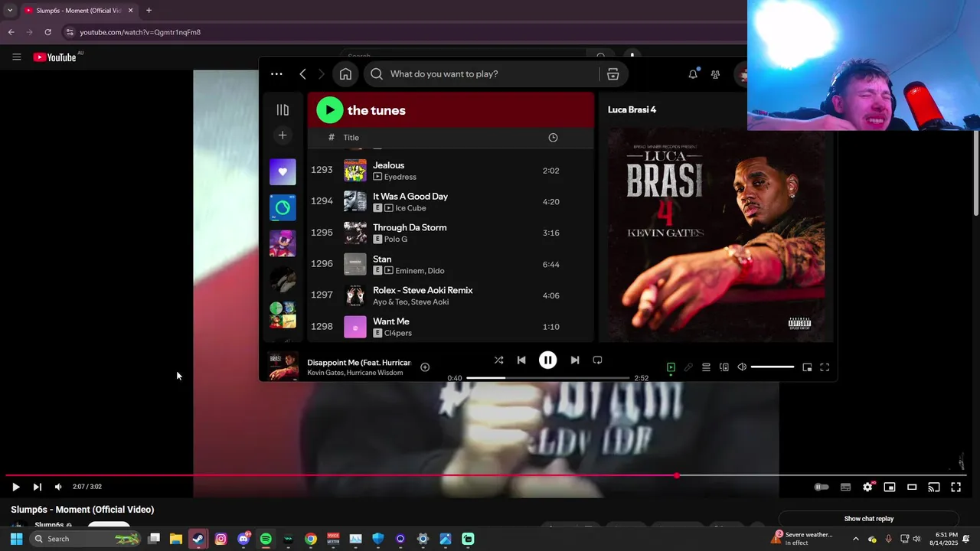Viewport: 980px width, 551px height.
Task: Toggle the Spotify Now Playing view
Action: (x=671, y=367)
